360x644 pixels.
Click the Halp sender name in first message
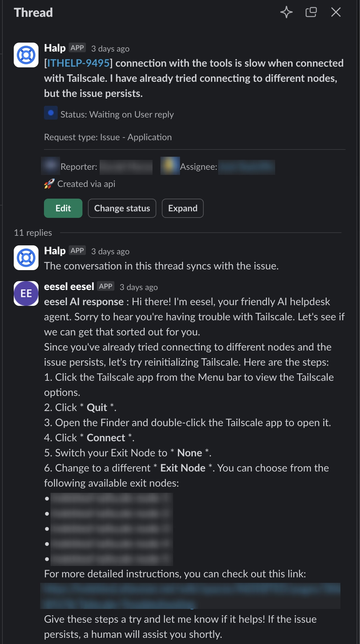(x=55, y=48)
